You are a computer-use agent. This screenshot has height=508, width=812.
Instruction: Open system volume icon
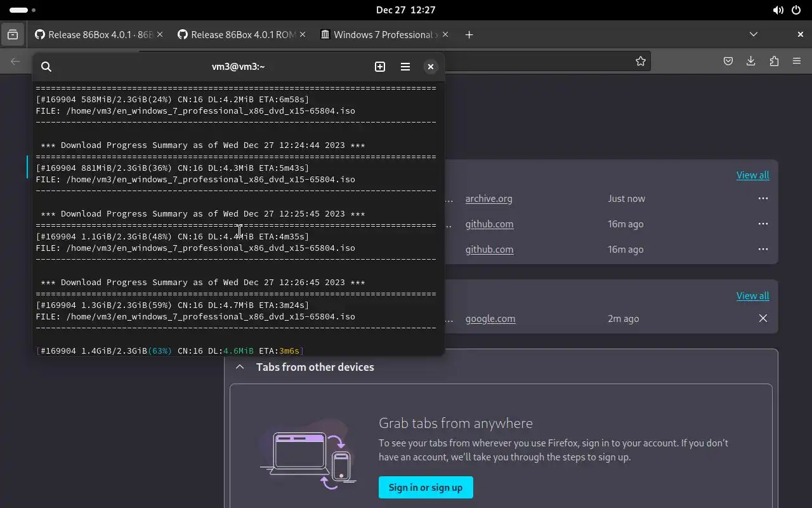click(778, 10)
